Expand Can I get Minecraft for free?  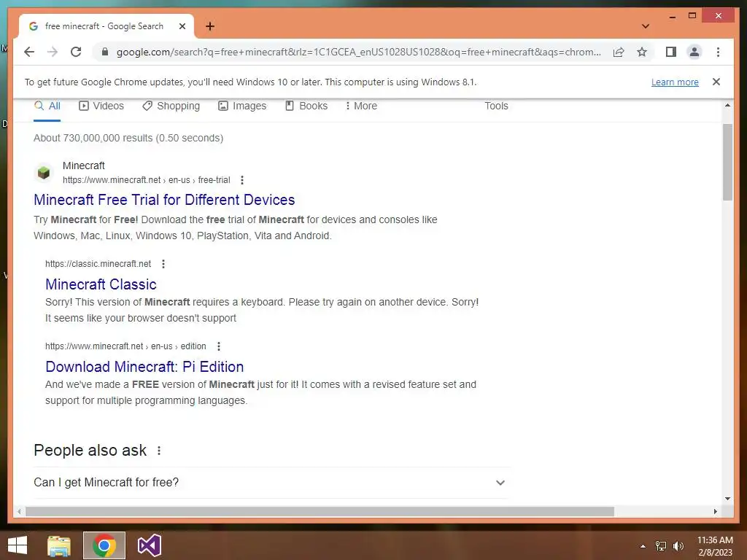270,483
